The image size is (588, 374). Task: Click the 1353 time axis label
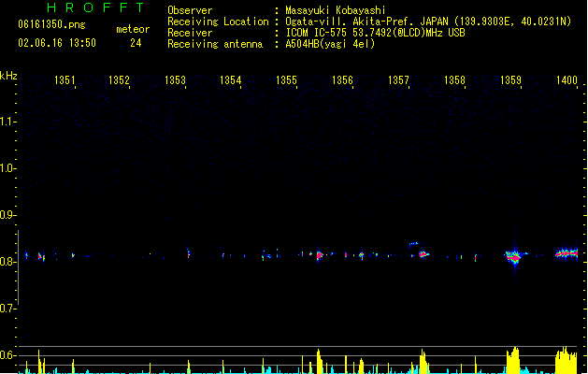click(175, 80)
